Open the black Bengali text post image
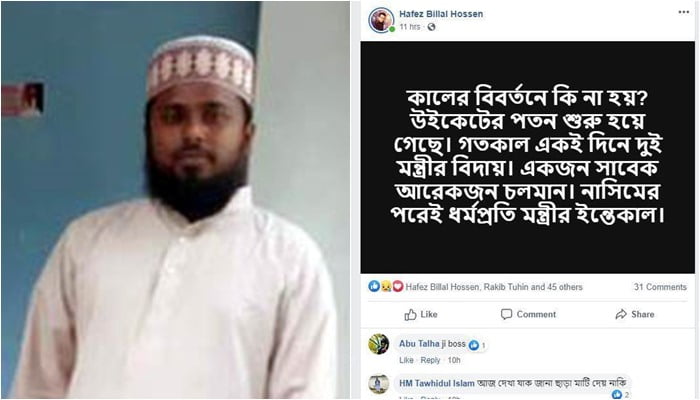 tap(528, 157)
